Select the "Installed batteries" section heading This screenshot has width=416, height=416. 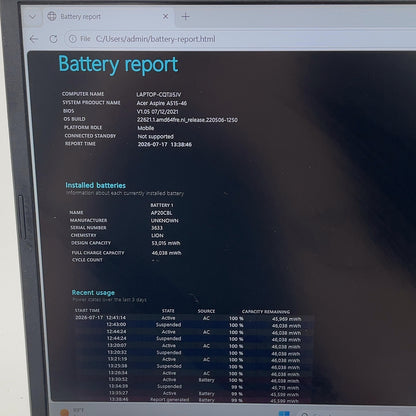point(96,185)
